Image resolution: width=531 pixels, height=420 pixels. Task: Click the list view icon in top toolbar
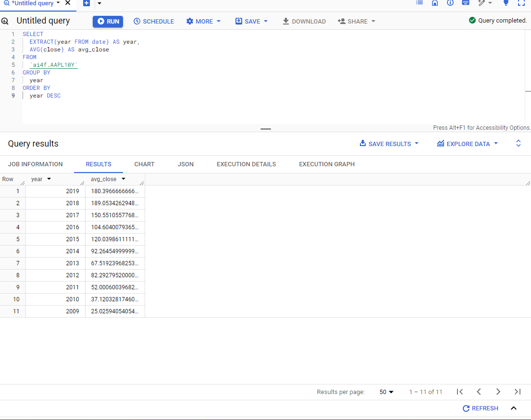[419, 3]
